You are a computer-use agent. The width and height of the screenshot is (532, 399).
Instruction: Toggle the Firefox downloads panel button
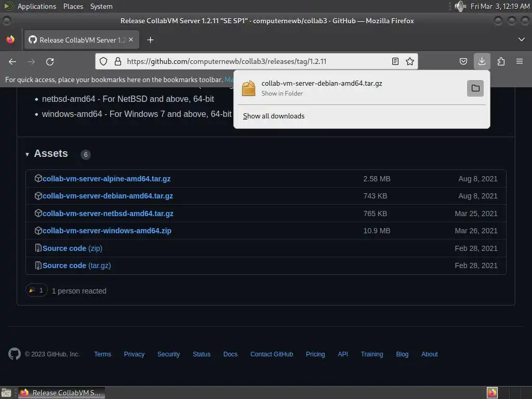[x=482, y=61]
